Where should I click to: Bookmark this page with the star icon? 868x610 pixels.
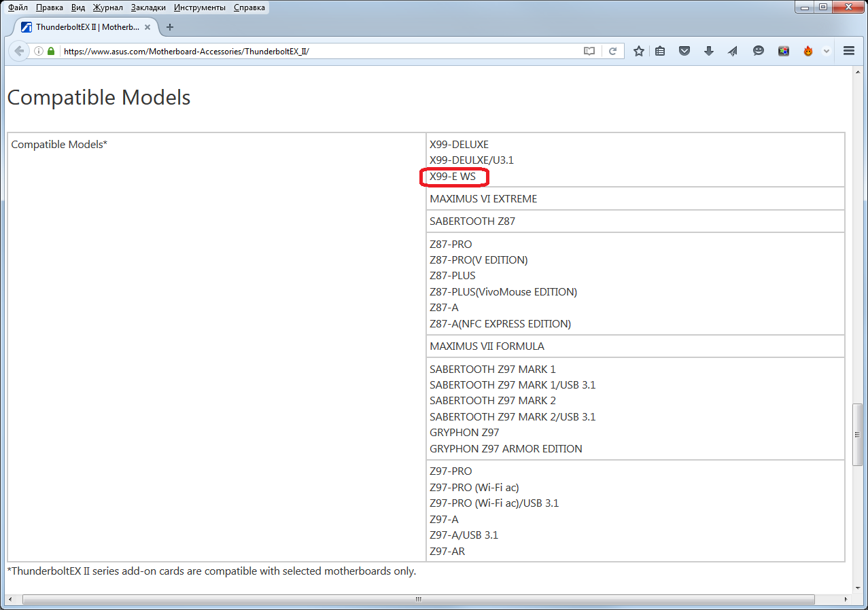click(x=639, y=51)
